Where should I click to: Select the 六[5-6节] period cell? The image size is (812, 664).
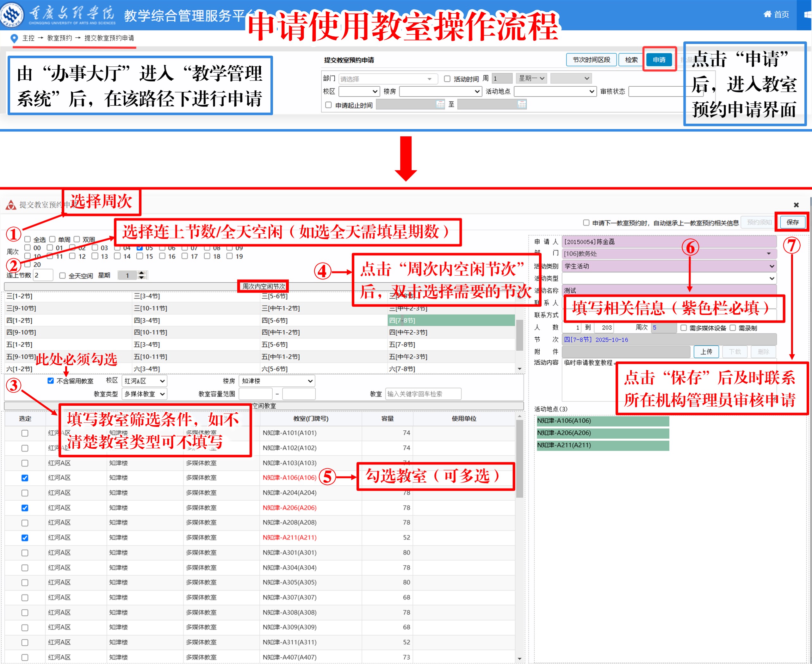[x=323, y=369]
